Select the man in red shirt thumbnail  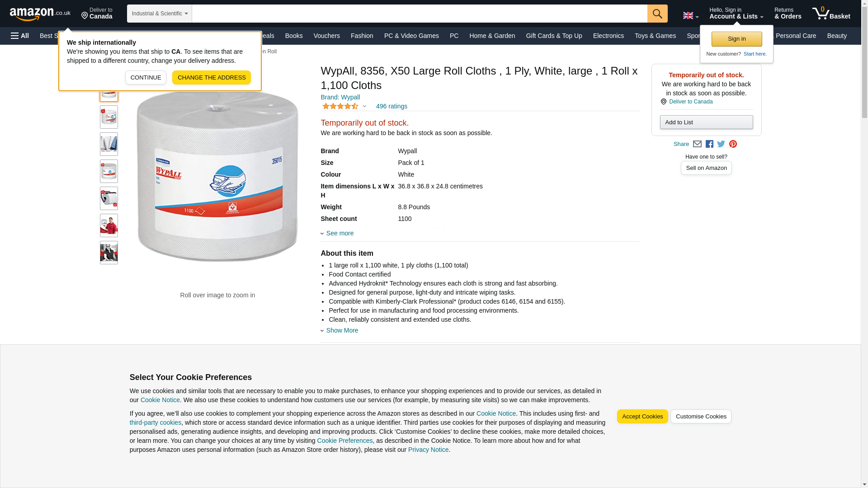pyautogui.click(x=109, y=225)
